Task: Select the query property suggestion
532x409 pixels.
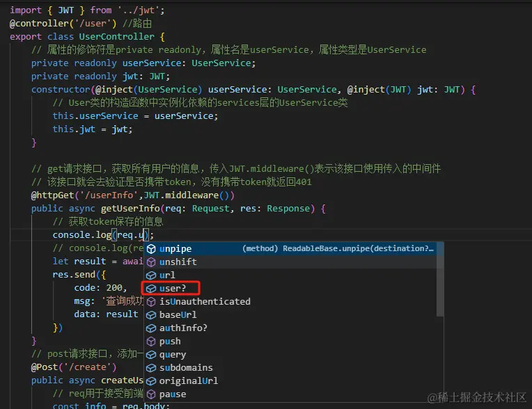Action: (291, 355)
